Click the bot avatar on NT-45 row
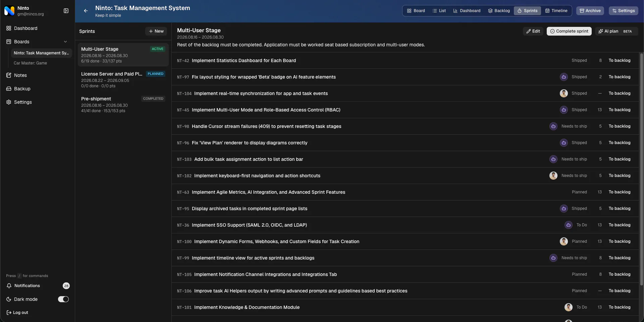The image size is (644, 322). coord(564,110)
